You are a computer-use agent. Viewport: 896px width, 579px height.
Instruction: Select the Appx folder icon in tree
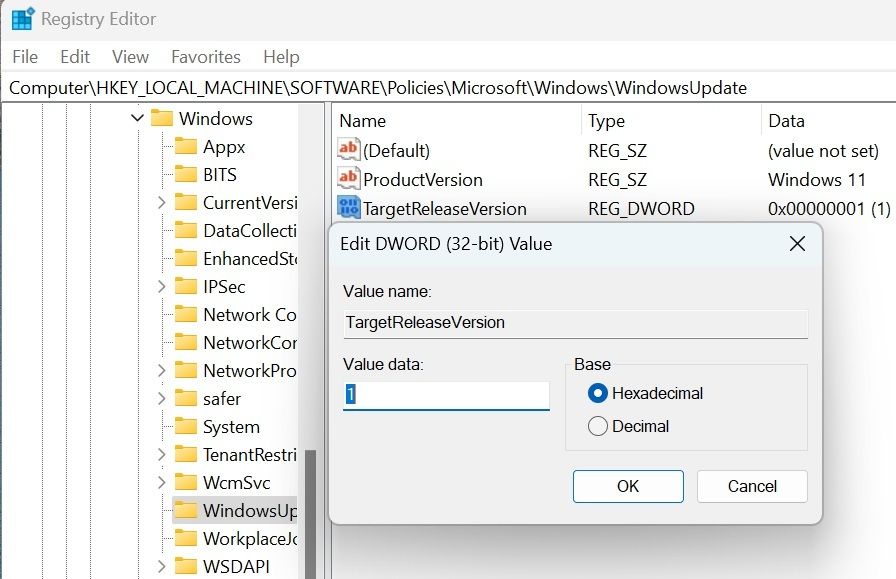[x=186, y=147]
